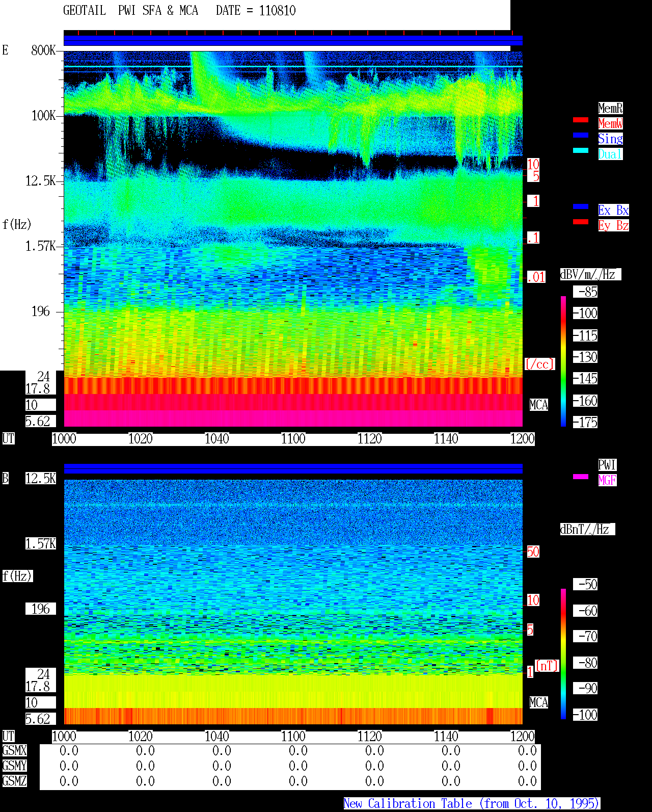Select the MemR legend label
The width and height of the screenshot is (652, 812).
tap(610, 108)
